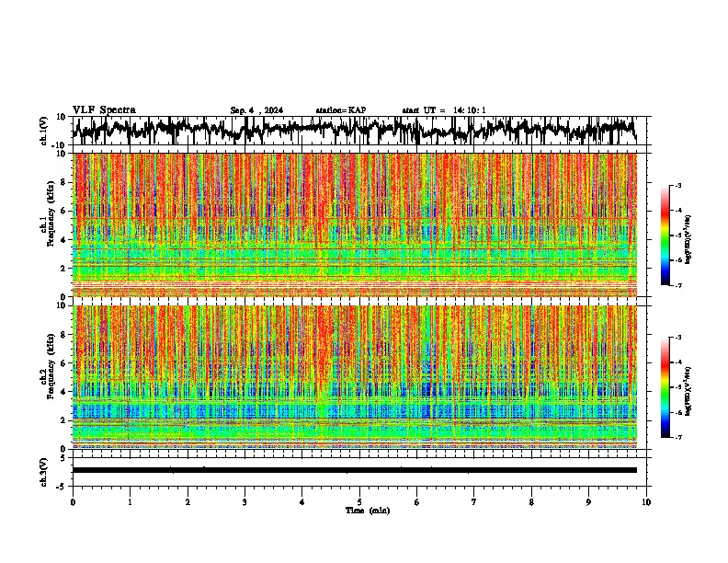The image size is (728, 563).
Task: Click the "5" tick of the ch.3(V) axis
Action: 63,458
